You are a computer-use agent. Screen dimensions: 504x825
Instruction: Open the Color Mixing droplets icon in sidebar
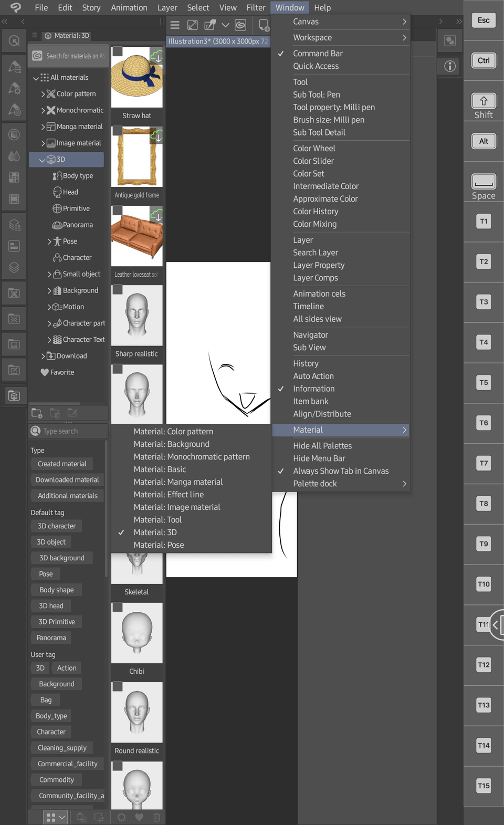[x=14, y=156]
